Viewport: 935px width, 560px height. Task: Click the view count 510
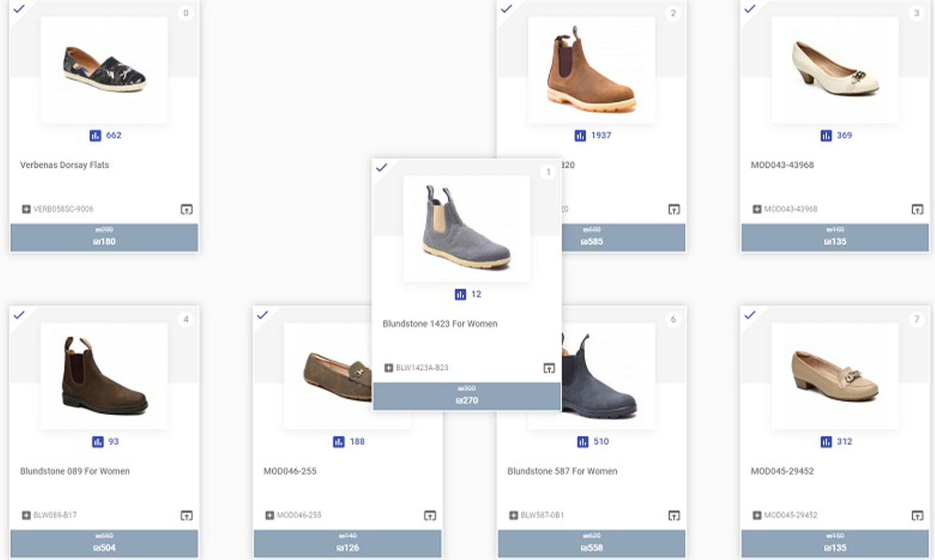(x=601, y=442)
